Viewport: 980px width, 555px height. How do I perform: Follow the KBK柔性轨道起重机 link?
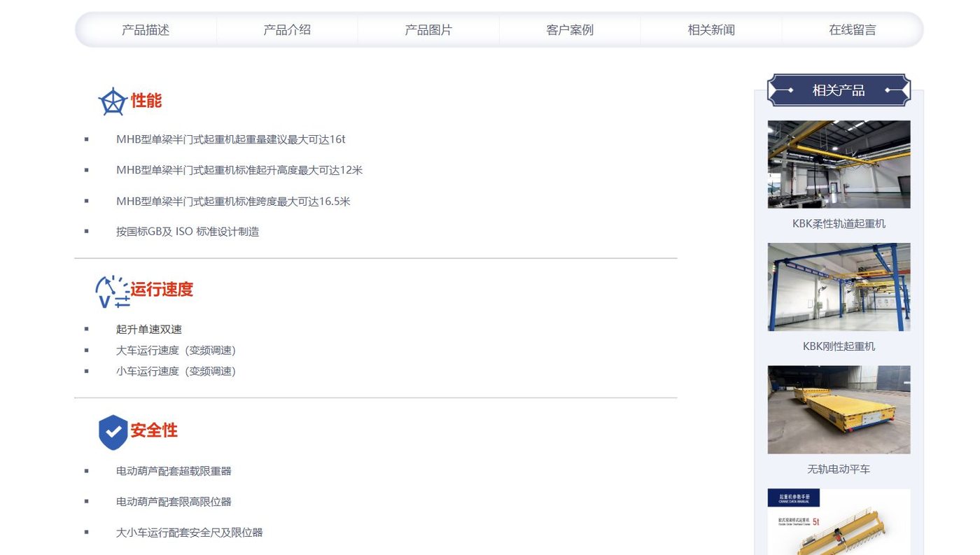[x=839, y=224]
